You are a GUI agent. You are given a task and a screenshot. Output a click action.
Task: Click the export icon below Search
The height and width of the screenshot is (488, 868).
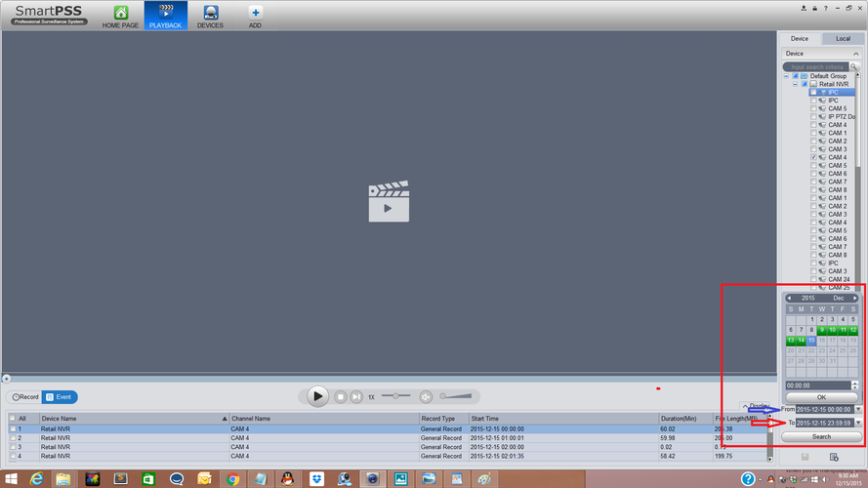(834, 457)
